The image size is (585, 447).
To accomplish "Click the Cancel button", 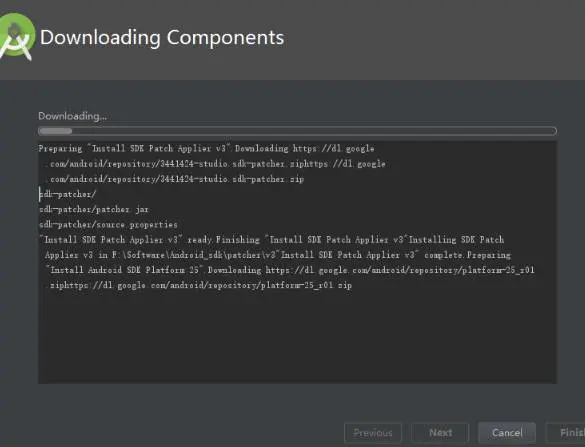I will pyautogui.click(x=507, y=433).
